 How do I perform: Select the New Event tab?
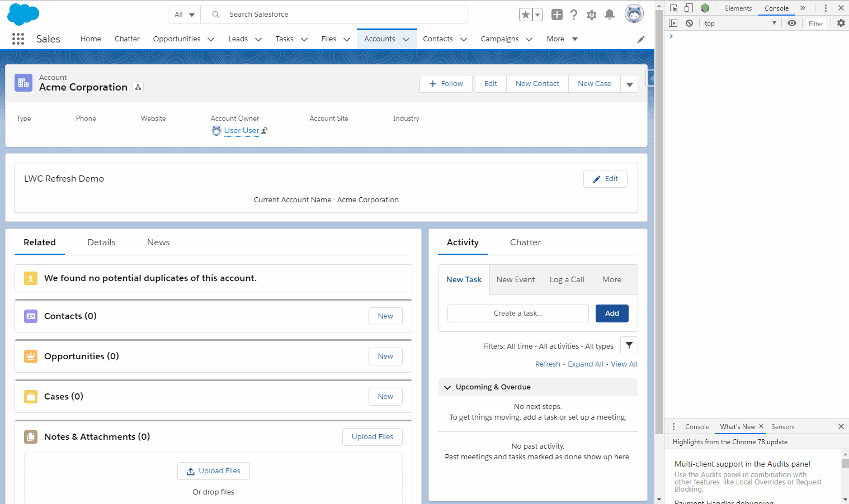coord(516,280)
